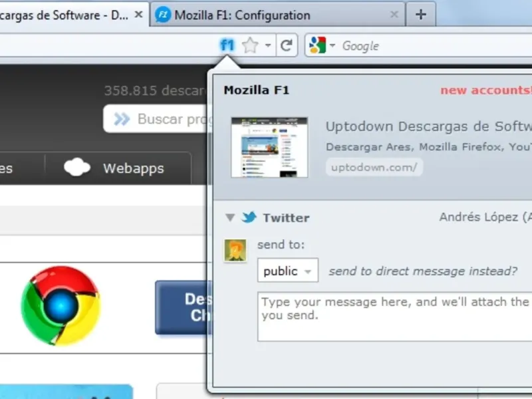The height and width of the screenshot is (399, 532).
Task: Click the F1 share icon in address bar
Action: [x=227, y=45]
